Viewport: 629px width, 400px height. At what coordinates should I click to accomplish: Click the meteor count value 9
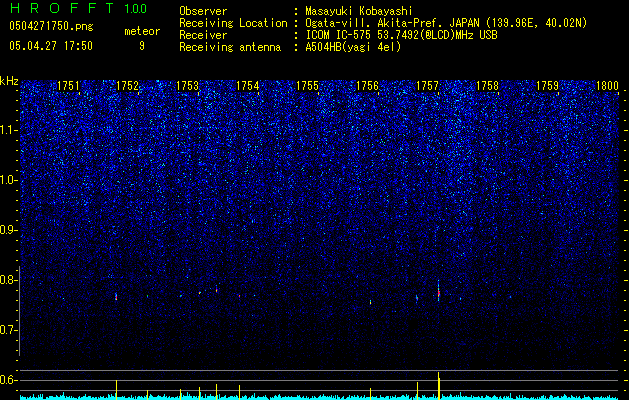(x=142, y=46)
